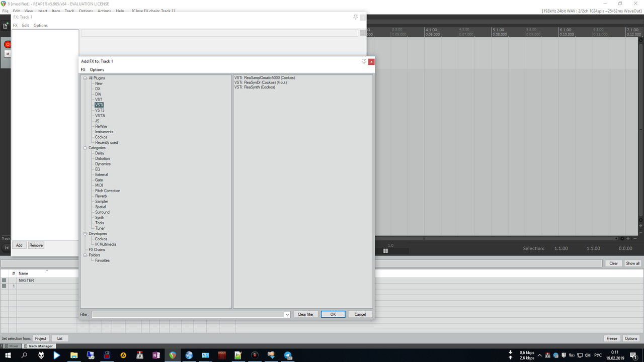The width and height of the screenshot is (644, 362).
Task: Click the param button in FX window
Action: (x=363, y=33)
